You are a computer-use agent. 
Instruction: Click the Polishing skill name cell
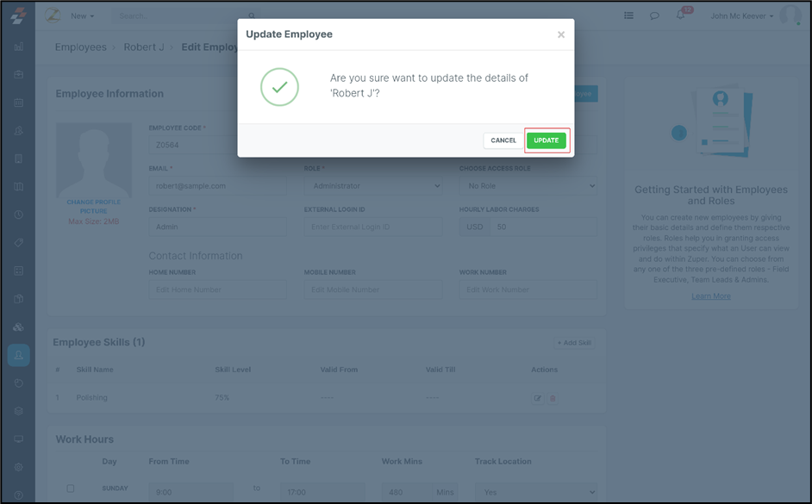(91, 397)
